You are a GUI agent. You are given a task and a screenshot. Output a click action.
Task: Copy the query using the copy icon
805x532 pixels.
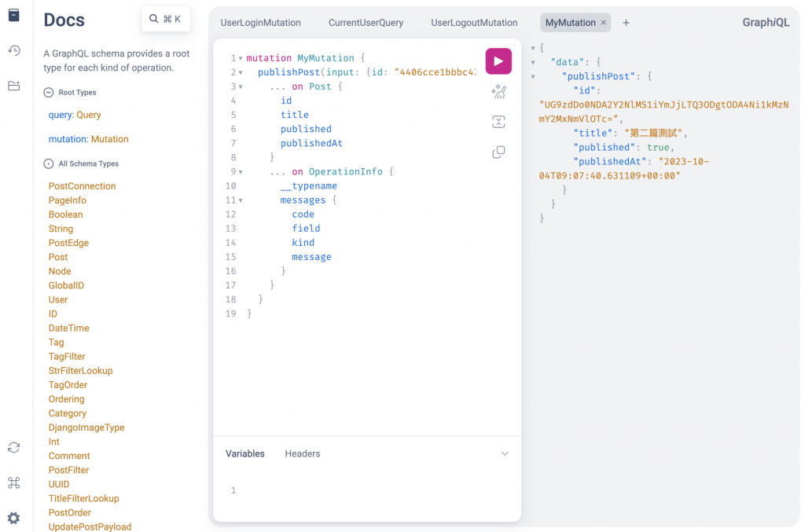tap(498, 152)
